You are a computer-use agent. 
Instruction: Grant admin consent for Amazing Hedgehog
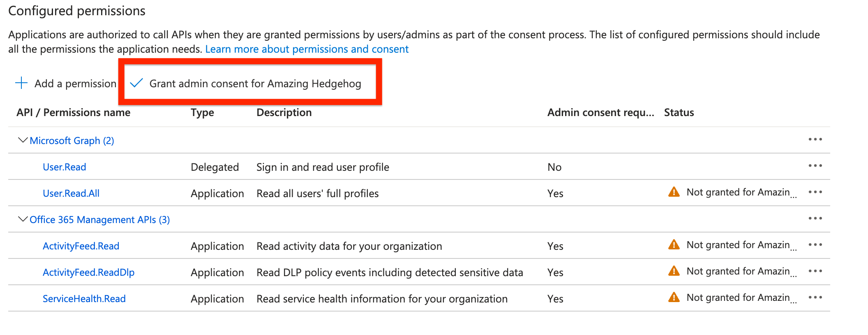pyautogui.click(x=255, y=84)
